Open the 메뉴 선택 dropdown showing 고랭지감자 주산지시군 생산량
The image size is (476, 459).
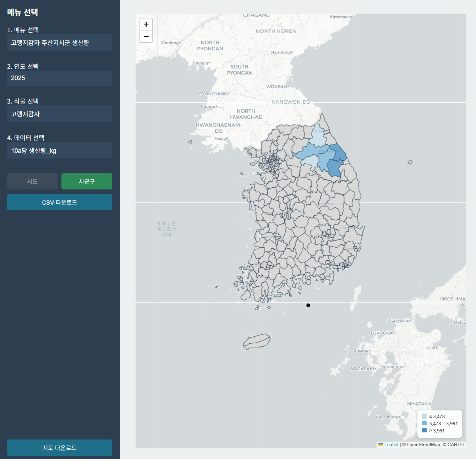pyautogui.click(x=59, y=43)
